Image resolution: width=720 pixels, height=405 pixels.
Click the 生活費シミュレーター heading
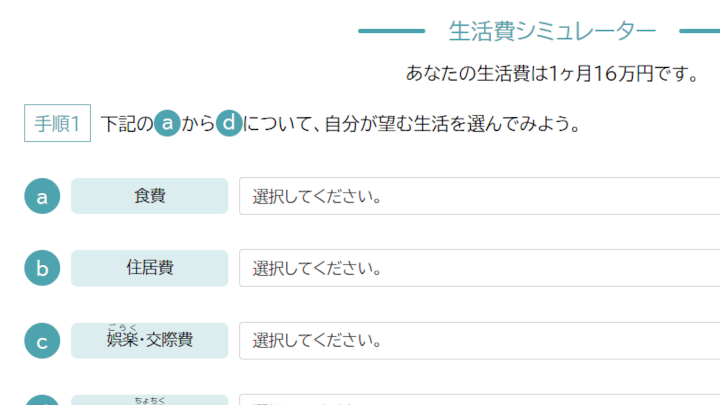[552, 31]
